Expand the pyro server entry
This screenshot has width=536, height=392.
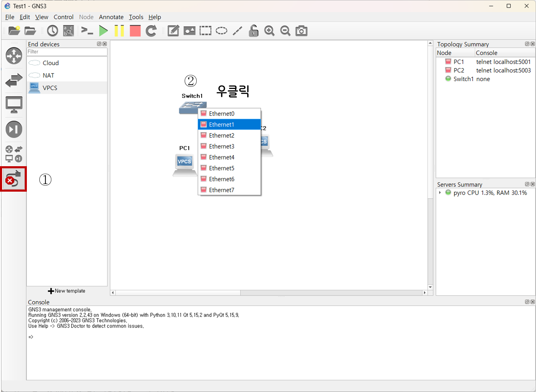440,193
